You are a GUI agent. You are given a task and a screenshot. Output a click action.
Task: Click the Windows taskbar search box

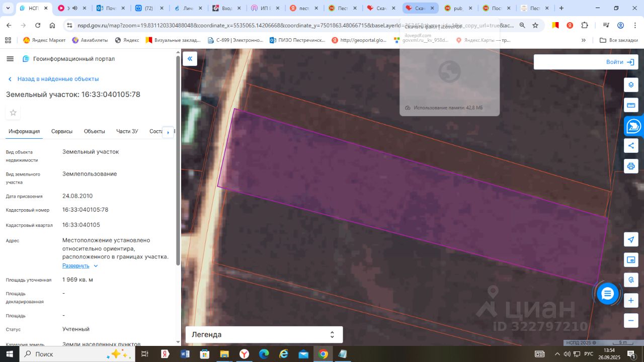(77, 354)
